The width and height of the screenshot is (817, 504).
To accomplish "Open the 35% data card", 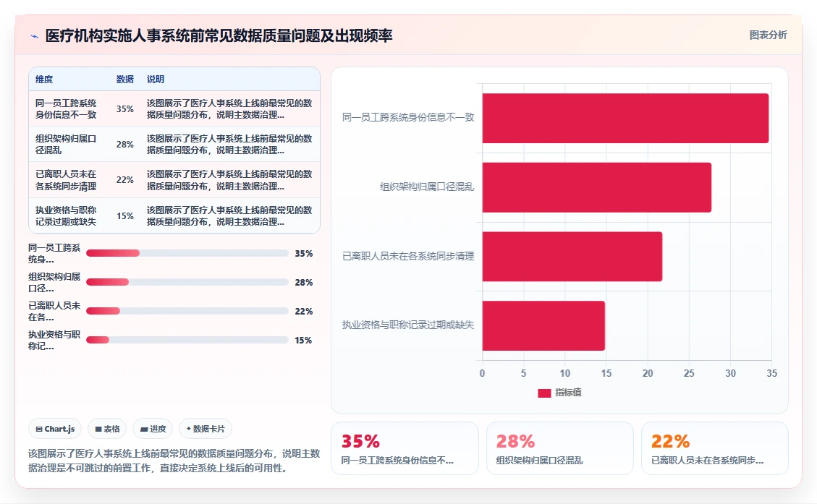I will click(405, 448).
